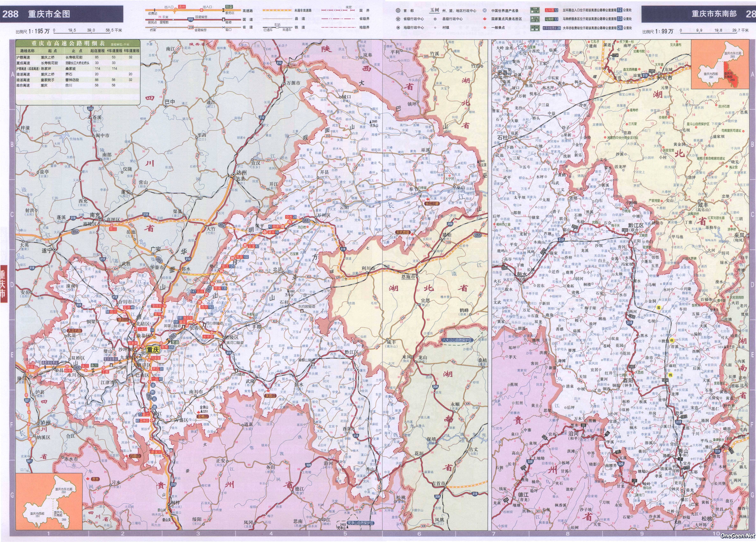Click the red 通州 exit sign in legend
Viewport: 756px width, 542px height.
pyautogui.click(x=182, y=7)
